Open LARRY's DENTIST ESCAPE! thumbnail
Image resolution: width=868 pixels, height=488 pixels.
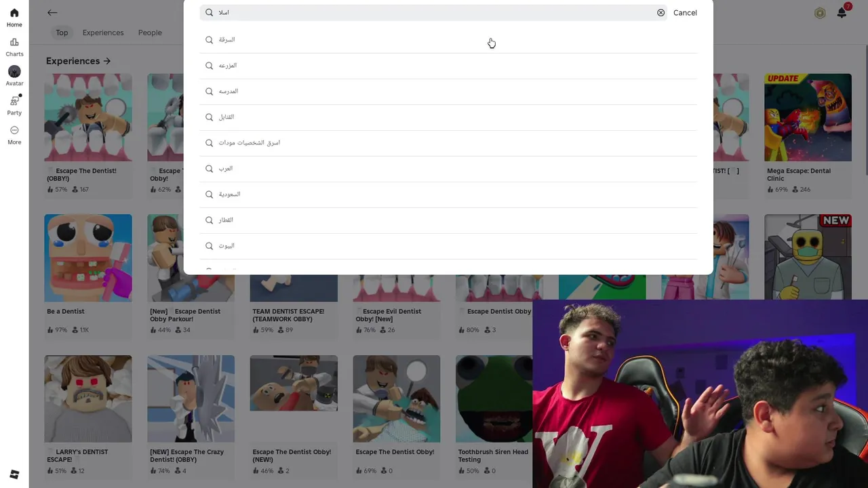point(88,399)
